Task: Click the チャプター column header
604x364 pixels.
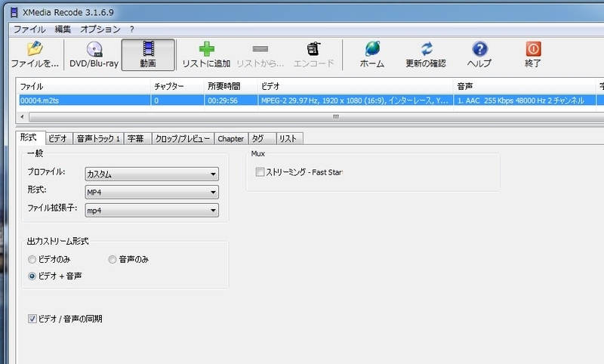Action: point(177,86)
